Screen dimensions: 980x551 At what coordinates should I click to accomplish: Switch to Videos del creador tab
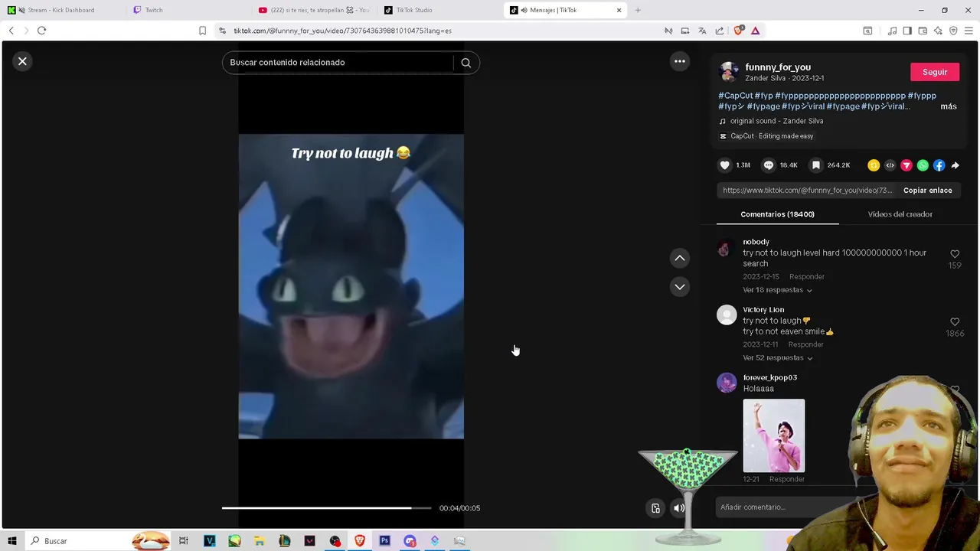click(x=900, y=214)
